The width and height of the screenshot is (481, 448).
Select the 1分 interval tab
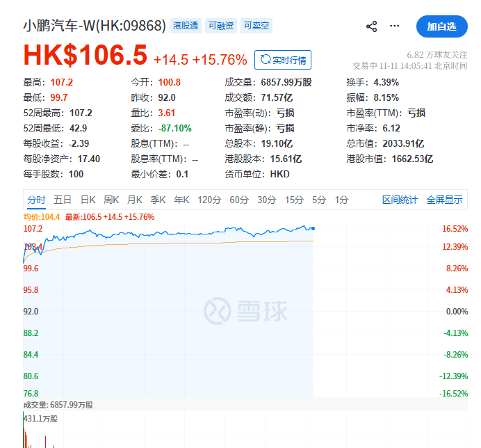pos(341,200)
